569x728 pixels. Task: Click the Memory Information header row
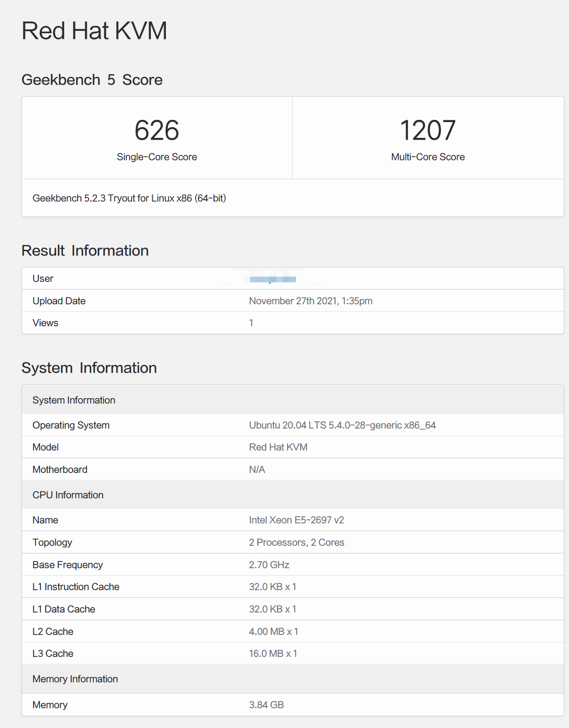(293, 679)
